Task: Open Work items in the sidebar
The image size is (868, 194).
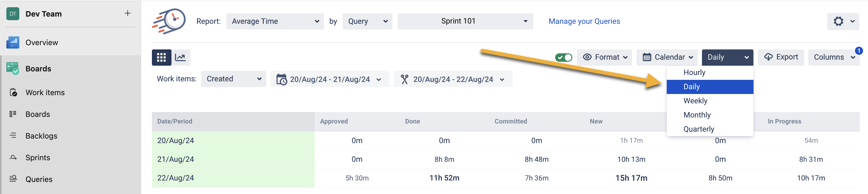Action: pos(45,92)
